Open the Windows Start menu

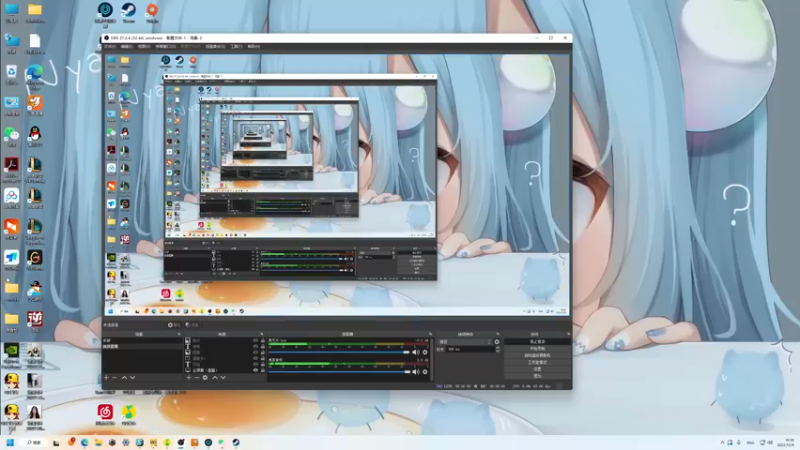tap(10, 442)
